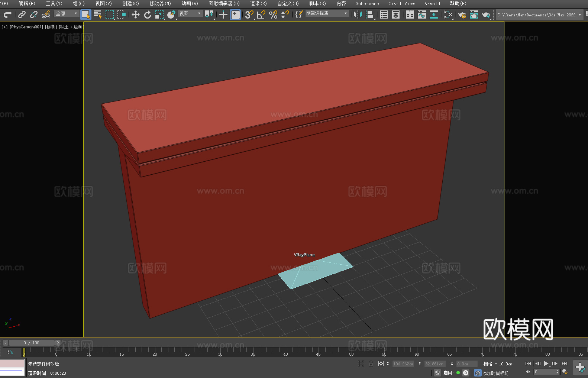Screen dimensions: 588x378
Task: Expand the 创建选择集 named selection dropdown
Action: pyautogui.click(x=327, y=13)
